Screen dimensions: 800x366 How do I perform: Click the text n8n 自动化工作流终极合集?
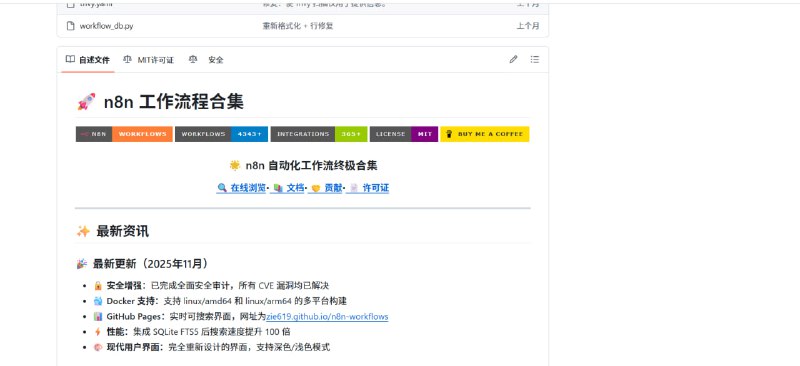click(312, 165)
